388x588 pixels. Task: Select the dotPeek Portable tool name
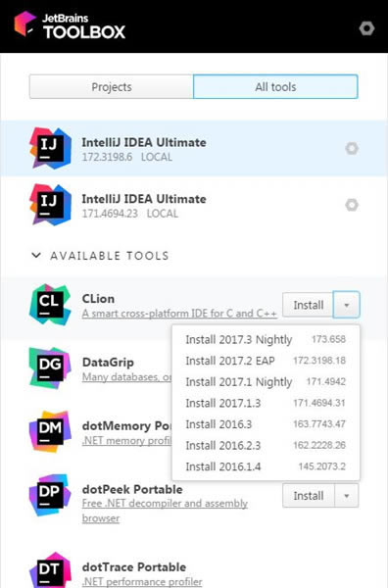(132, 489)
